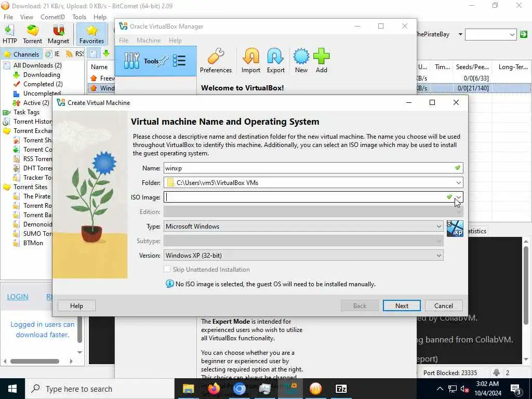
Task: Open the ThePirateBay search engine dropdown arrow
Action: 460,34
